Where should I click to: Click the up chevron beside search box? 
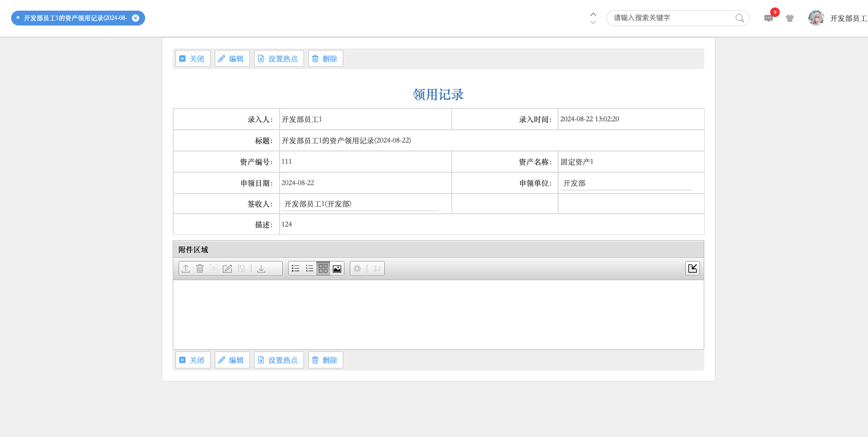click(x=593, y=14)
